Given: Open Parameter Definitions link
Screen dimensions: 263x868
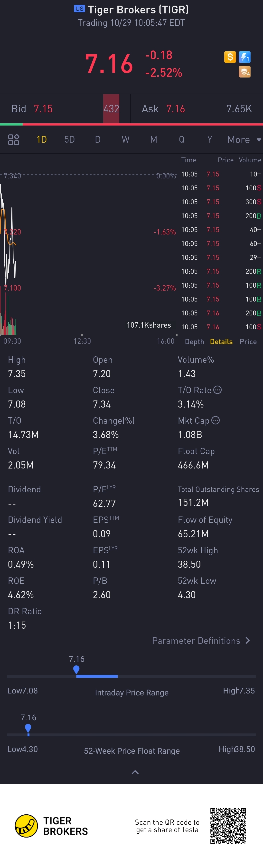Looking at the screenshot, I should click(x=201, y=641).
